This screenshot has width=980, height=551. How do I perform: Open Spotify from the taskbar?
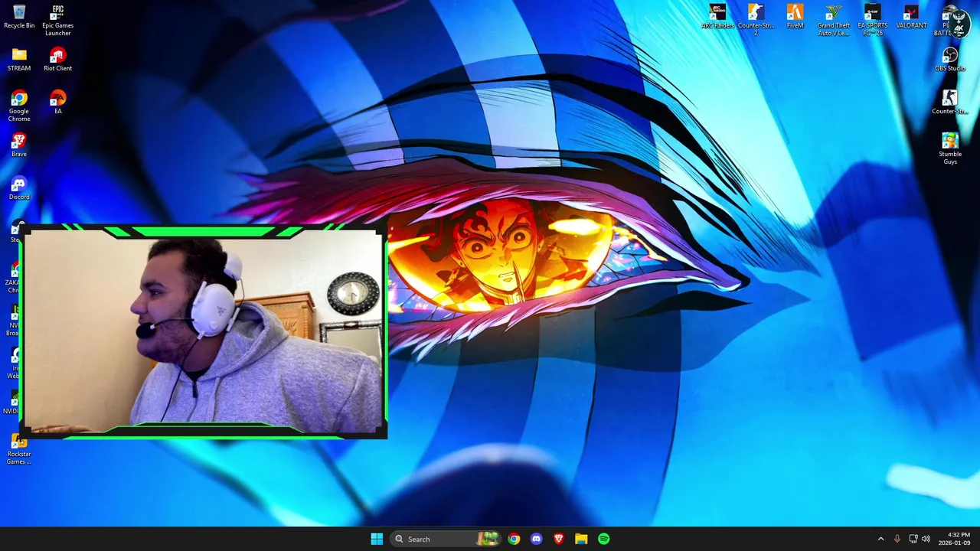pos(604,539)
